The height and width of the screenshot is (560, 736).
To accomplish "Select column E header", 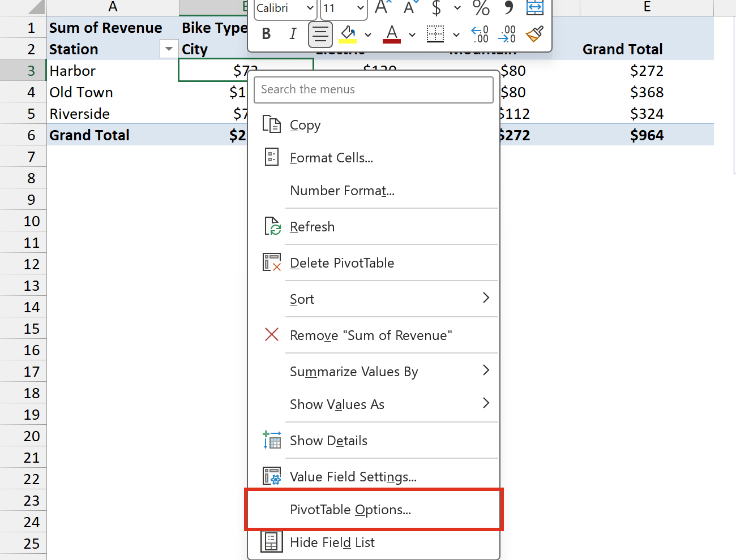I will tap(647, 7).
